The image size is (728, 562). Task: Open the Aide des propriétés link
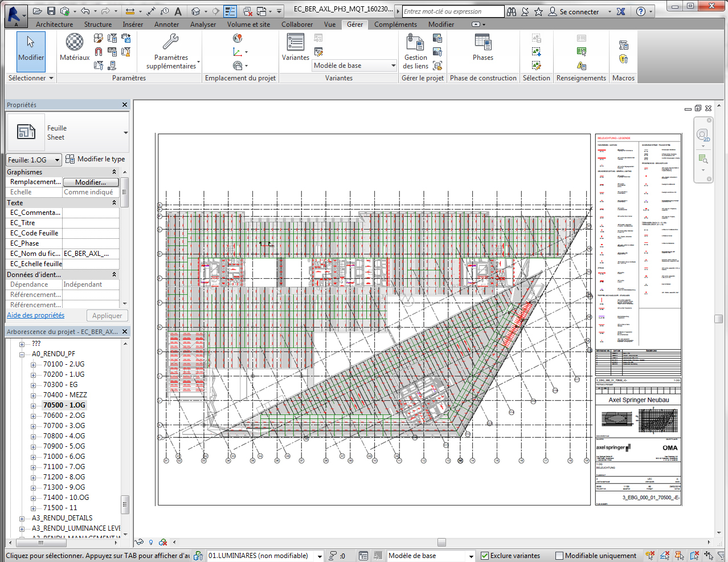point(36,315)
